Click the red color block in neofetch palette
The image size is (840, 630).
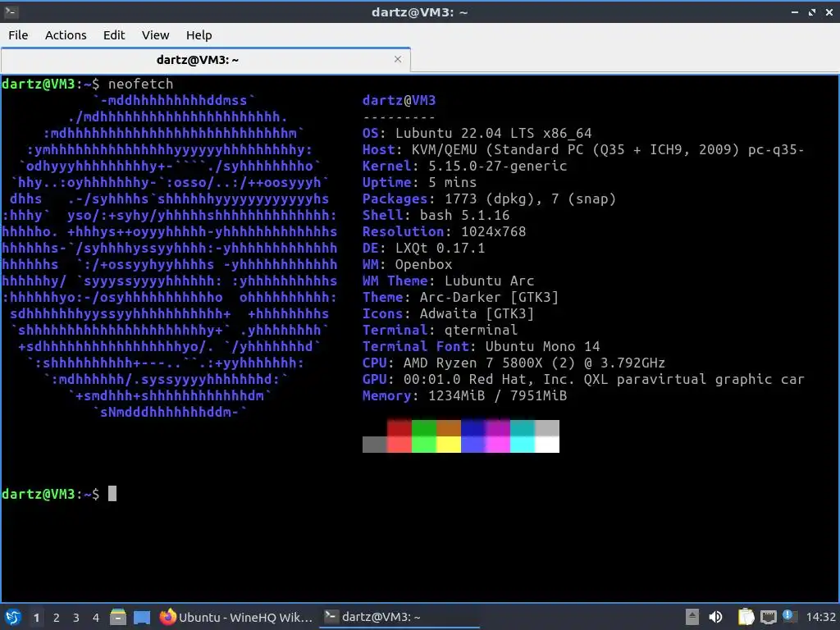tap(399, 428)
